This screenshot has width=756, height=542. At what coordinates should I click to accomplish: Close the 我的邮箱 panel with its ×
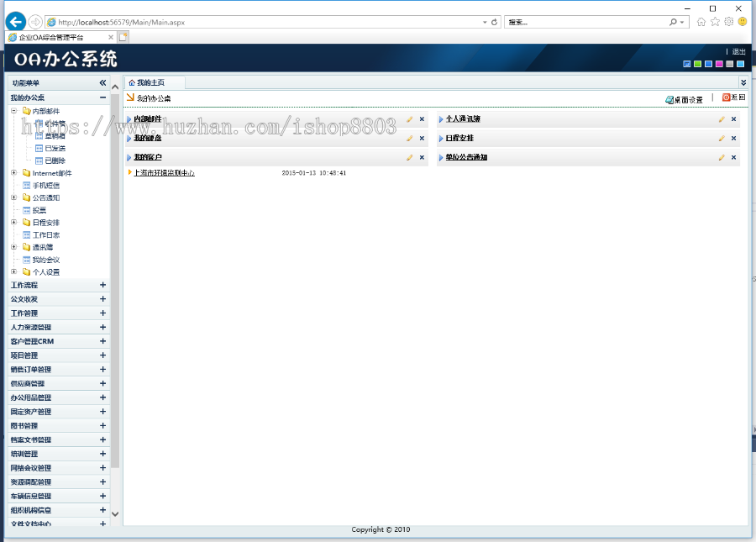point(421,138)
